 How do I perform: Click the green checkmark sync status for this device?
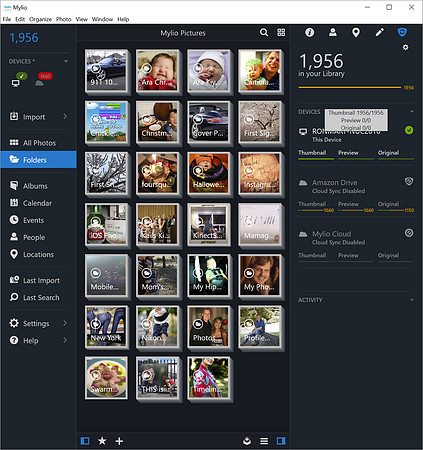point(409,130)
